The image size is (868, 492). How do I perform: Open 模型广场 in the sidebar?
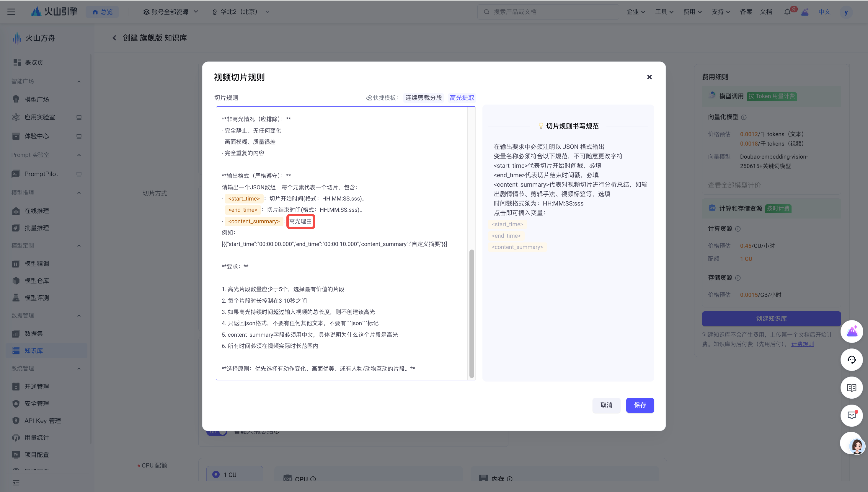(x=37, y=99)
